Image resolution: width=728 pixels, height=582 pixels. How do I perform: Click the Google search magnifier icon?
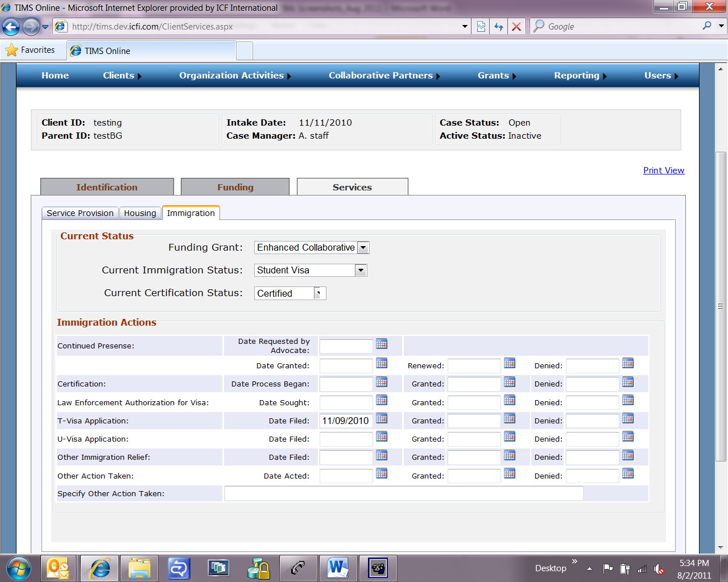click(707, 26)
